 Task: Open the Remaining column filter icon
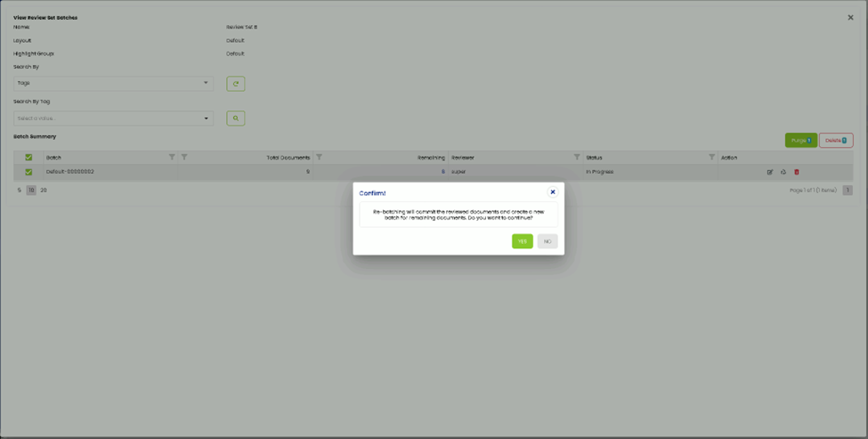319,158
